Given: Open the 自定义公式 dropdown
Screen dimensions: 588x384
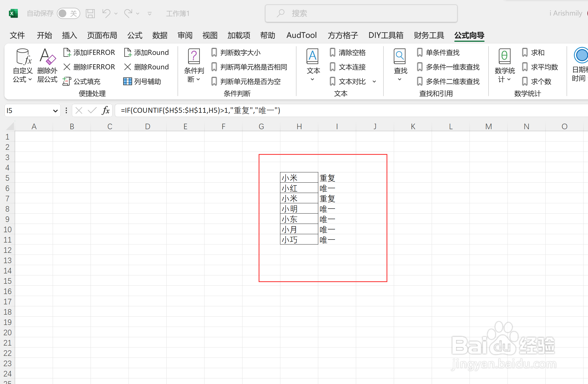Looking at the screenshot, I should (23, 66).
